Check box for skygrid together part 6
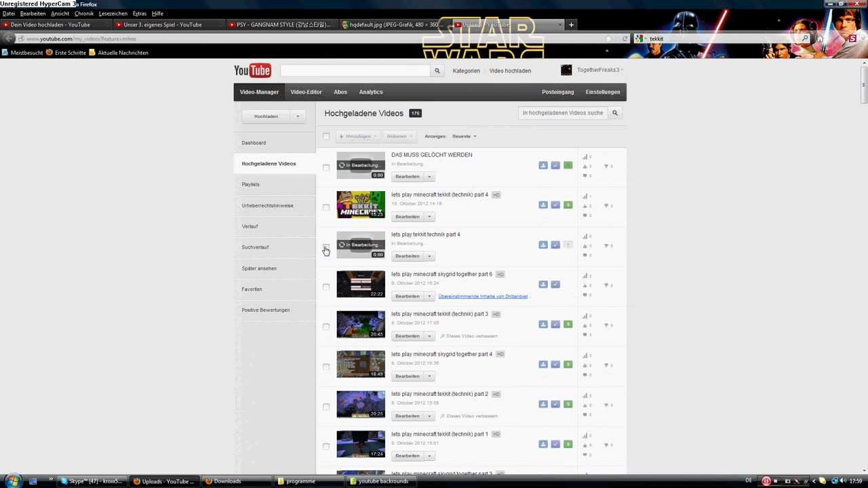Viewport: 868px width, 488px height. click(x=326, y=287)
